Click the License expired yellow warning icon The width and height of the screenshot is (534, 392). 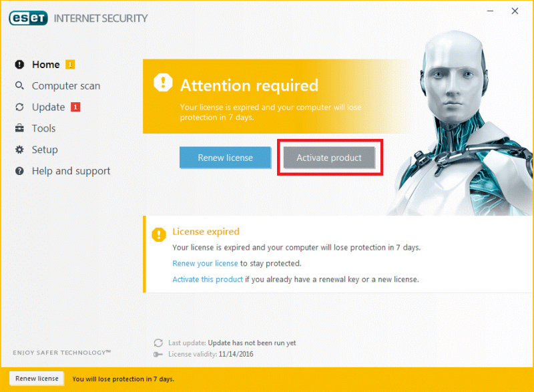coord(159,234)
